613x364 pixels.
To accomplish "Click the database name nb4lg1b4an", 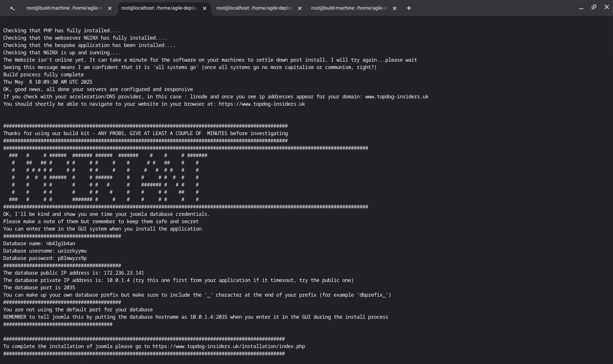I will [61, 244].
